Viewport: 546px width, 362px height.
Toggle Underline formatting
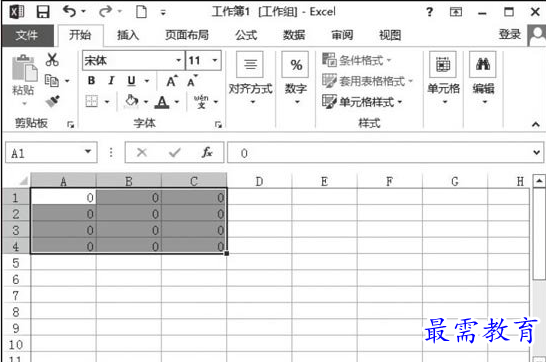131,81
